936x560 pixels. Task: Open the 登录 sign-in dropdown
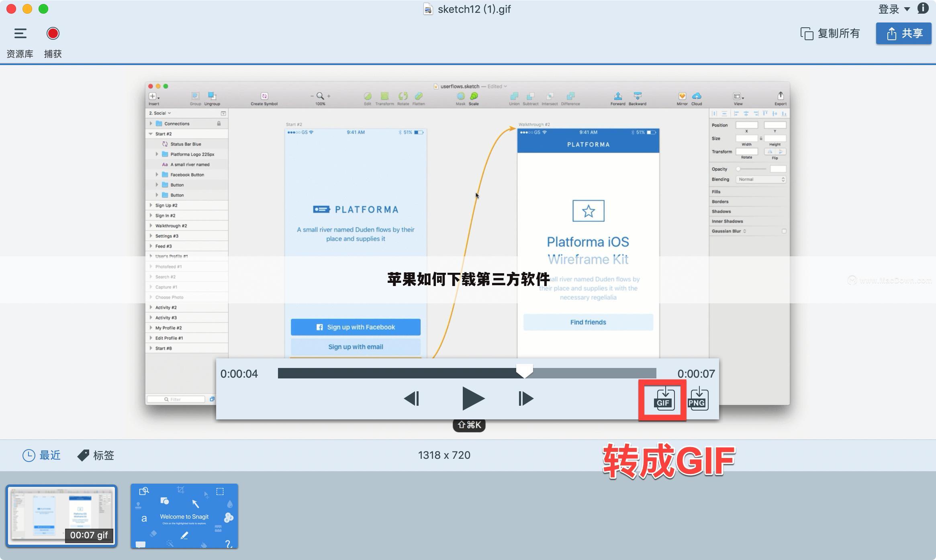894,9
